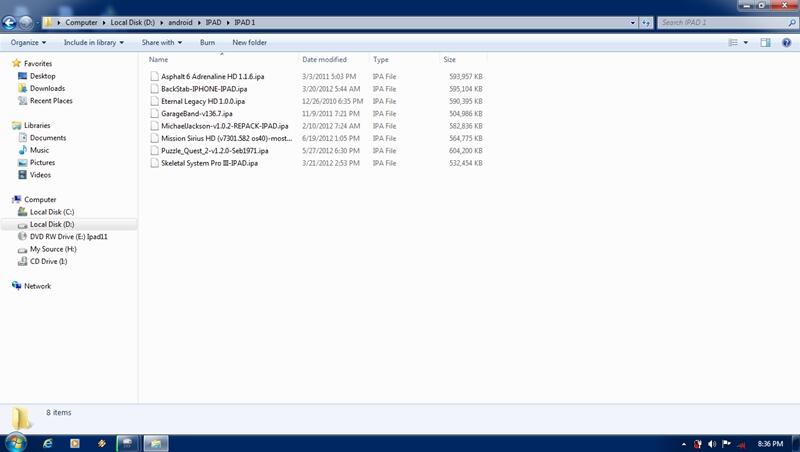Open Pictures library
Viewport: 800px width, 452px height.
[37, 162]
